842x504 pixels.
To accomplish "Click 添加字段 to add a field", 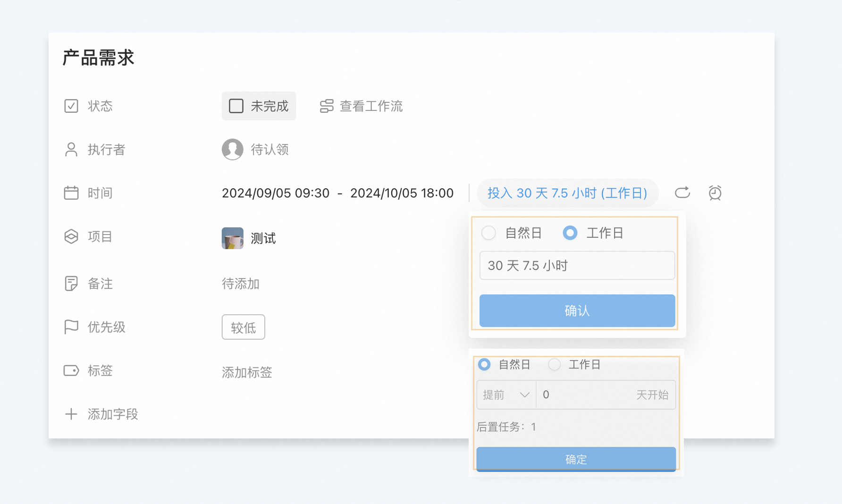I will click(113, 414).
